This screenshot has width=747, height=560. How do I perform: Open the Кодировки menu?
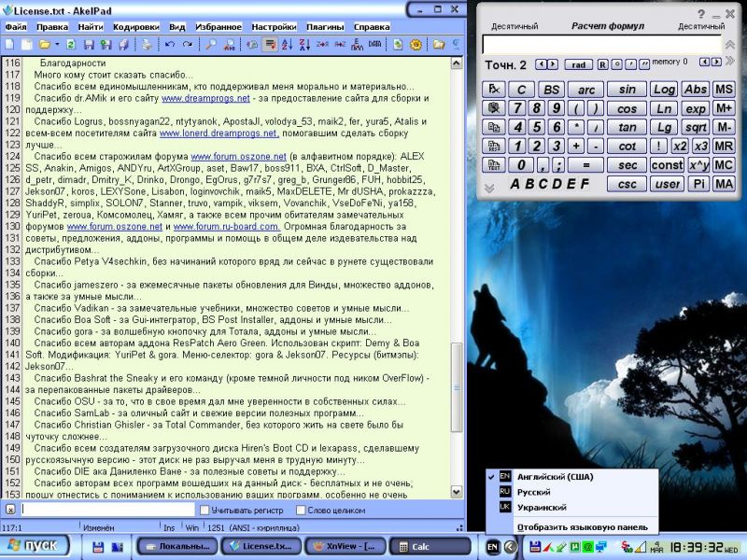(x=135, y=27)
